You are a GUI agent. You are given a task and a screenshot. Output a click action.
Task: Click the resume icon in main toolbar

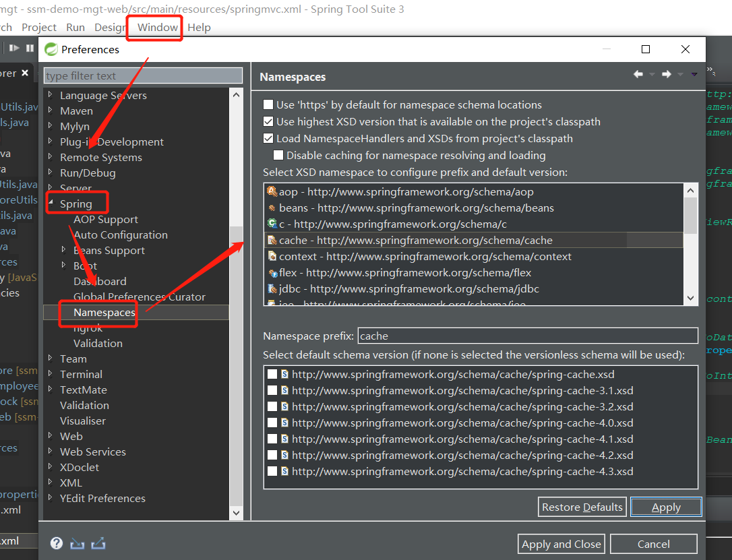tap(14, 48)
